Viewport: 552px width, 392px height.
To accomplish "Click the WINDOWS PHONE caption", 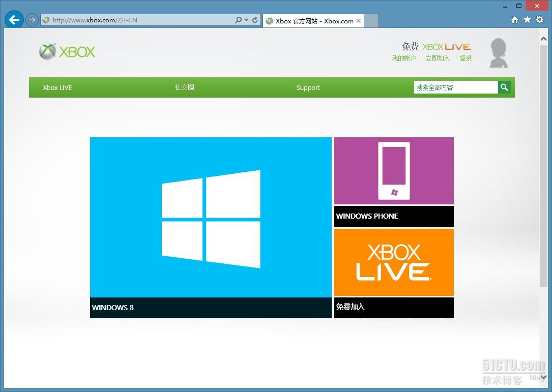I will point(394,216).
